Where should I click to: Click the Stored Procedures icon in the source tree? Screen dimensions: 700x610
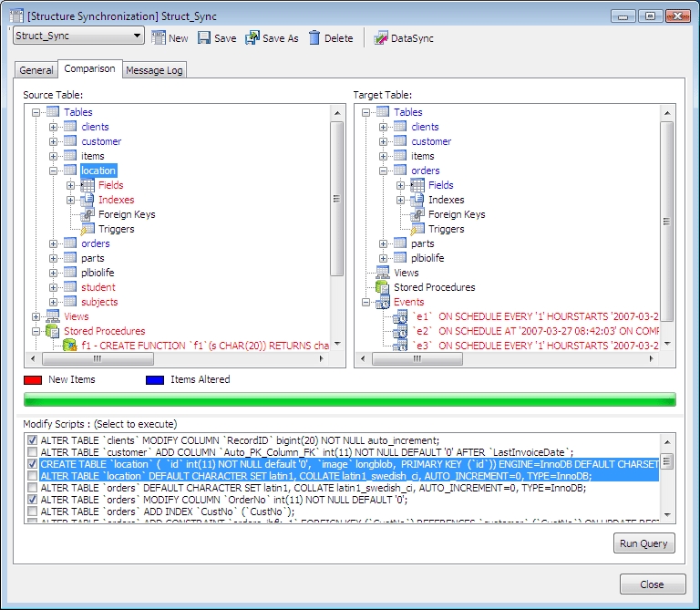click(x=52, y=331)
